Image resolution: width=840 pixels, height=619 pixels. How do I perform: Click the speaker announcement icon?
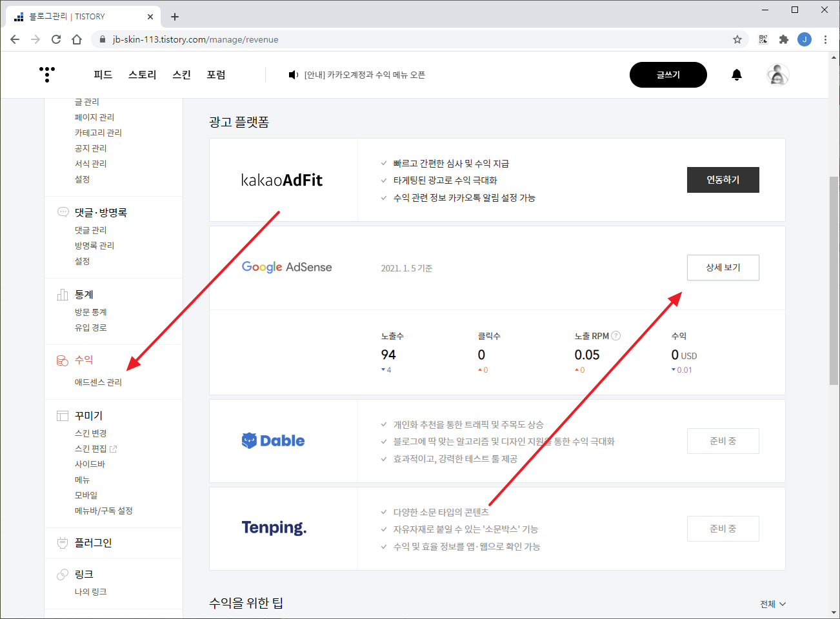[x=294, y=75]
